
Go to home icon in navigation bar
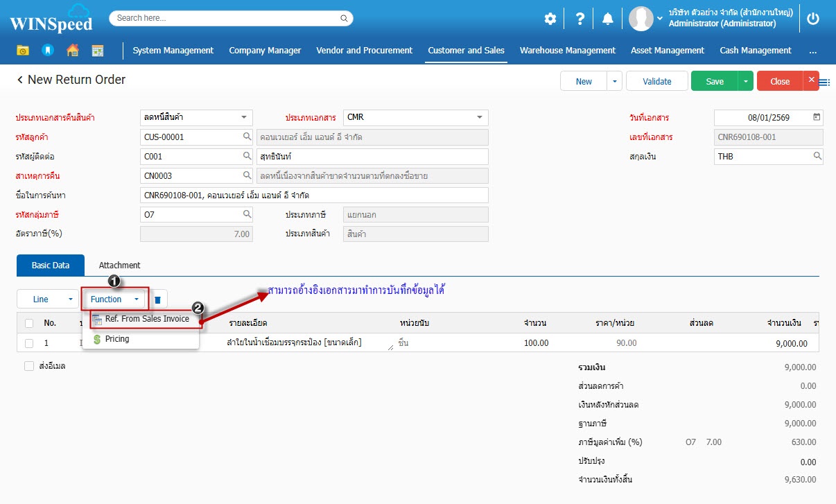pos(72,51)
